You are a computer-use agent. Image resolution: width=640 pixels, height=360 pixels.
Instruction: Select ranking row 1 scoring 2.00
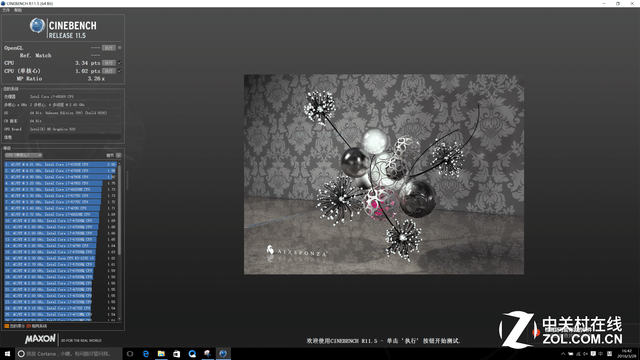point(60,164)
